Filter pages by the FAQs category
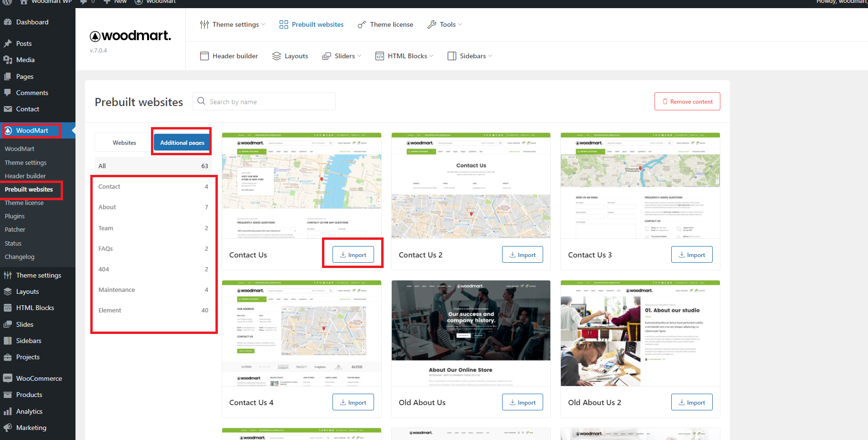 [153, 248]
